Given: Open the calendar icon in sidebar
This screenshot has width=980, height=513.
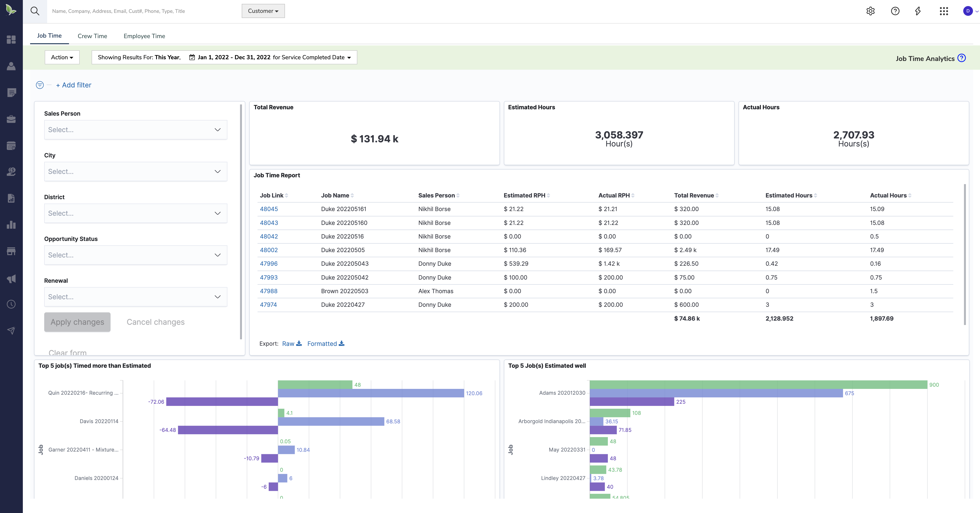Looking at the screenshot, I should [x=11, y=146].
